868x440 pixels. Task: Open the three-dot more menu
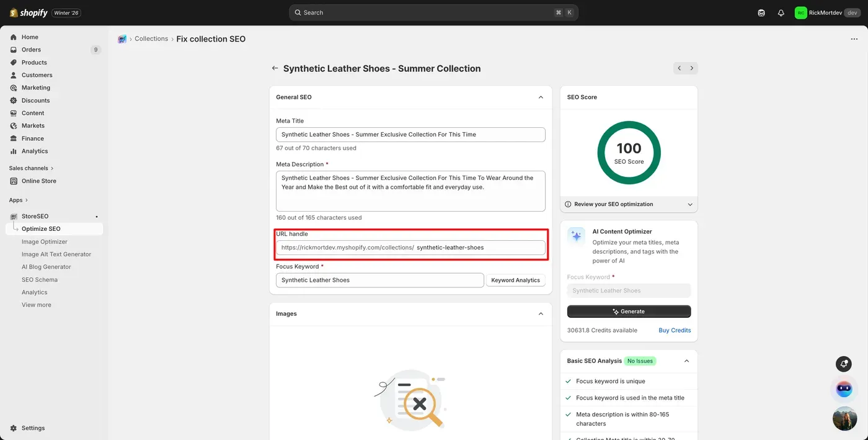click(x=854, y=39)
